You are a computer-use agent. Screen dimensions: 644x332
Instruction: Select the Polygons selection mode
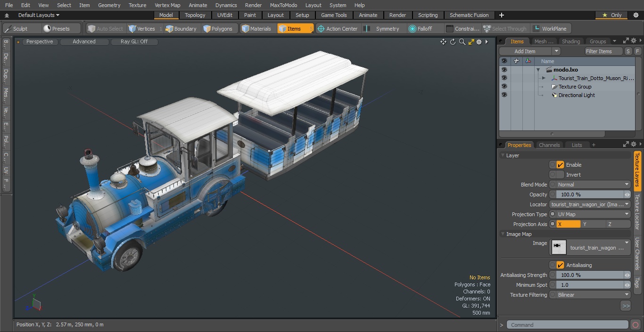(x=217, y=29)
